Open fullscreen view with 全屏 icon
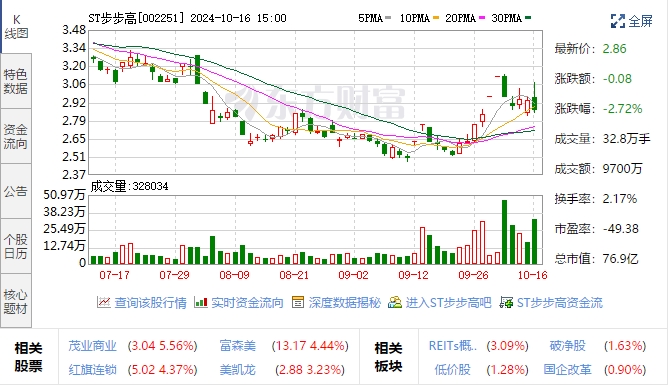The height and width of the screenshot is (385, 668). (x=617, y=20)
